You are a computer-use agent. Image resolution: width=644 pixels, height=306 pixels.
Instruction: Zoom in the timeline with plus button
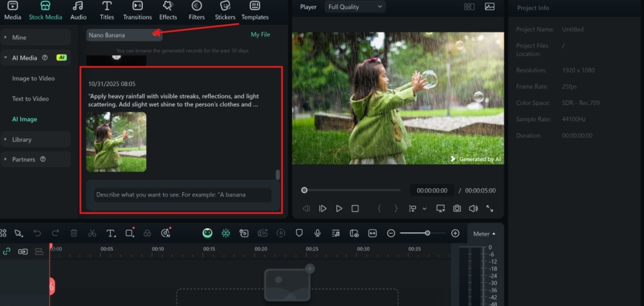[x=455, y=233]
